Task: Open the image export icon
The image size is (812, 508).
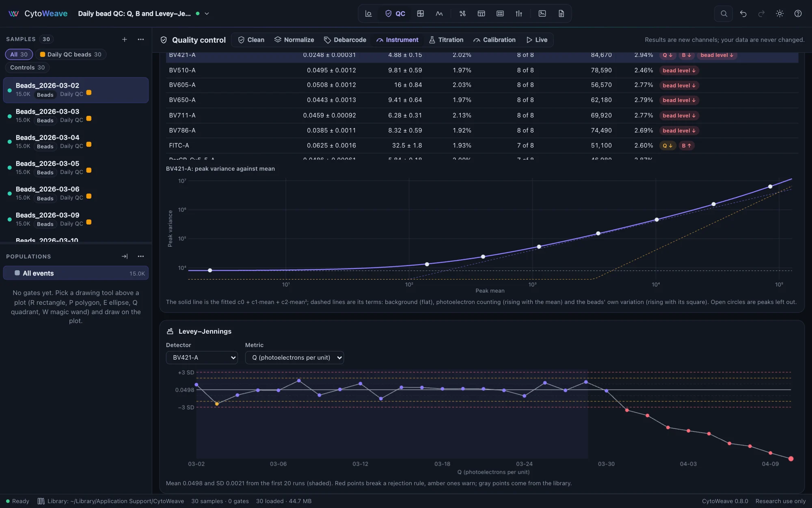Action: (x=542, y=13)
